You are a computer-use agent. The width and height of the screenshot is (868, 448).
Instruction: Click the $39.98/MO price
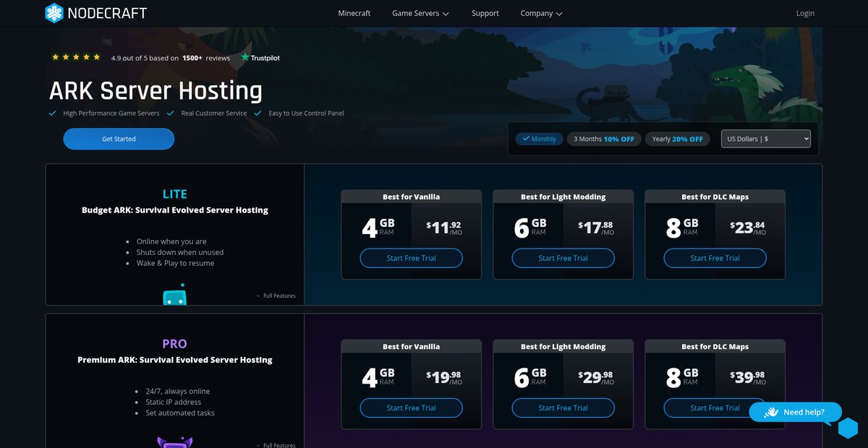click(748, 377)
